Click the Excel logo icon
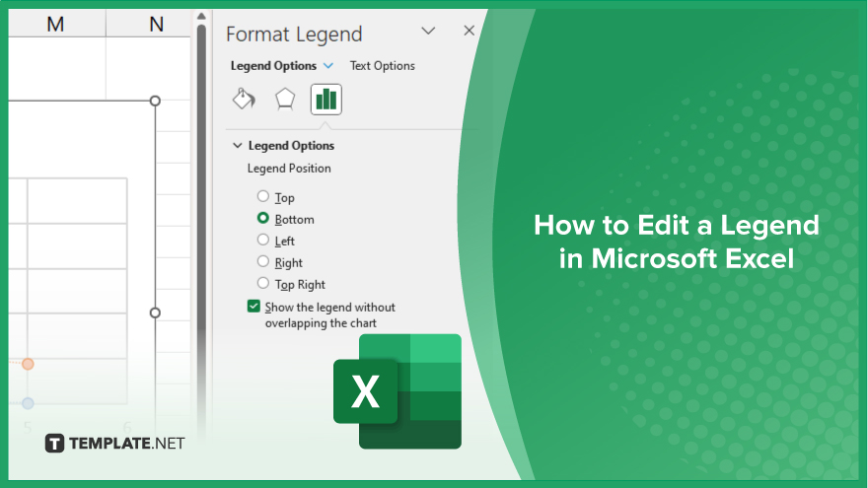The image size is (868, 488). pyautogui.click(x=397, y=391)
